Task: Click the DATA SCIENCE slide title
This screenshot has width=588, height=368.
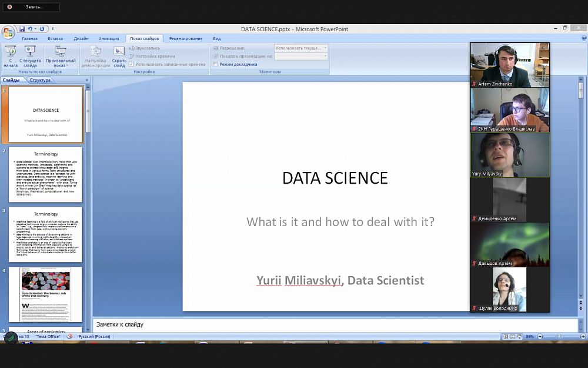Action: click(335, 178)
